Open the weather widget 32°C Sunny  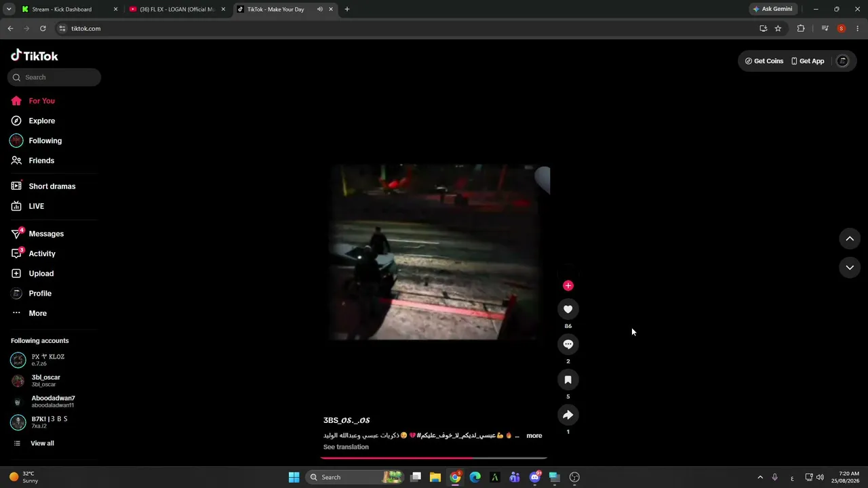(x=24, y=477)
